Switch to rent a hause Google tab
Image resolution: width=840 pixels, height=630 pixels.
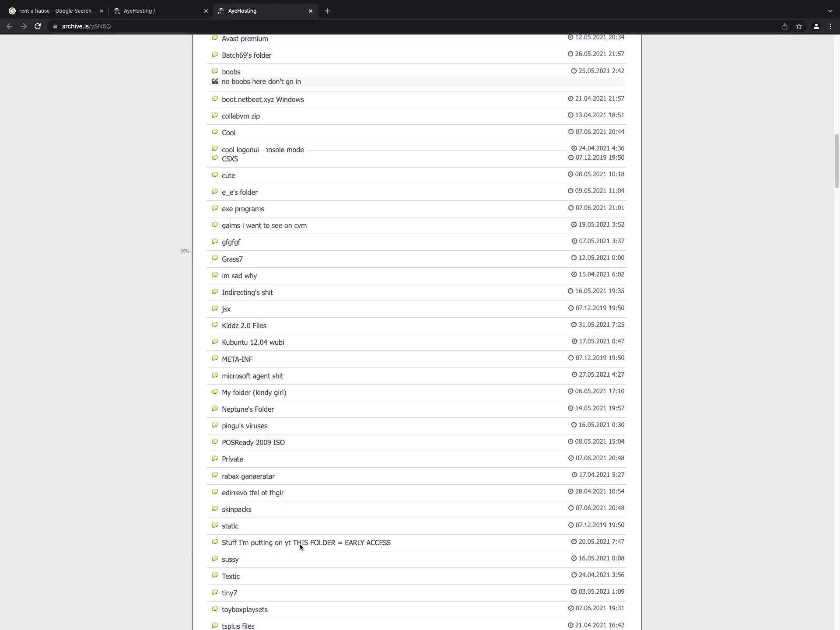point(55,11)
